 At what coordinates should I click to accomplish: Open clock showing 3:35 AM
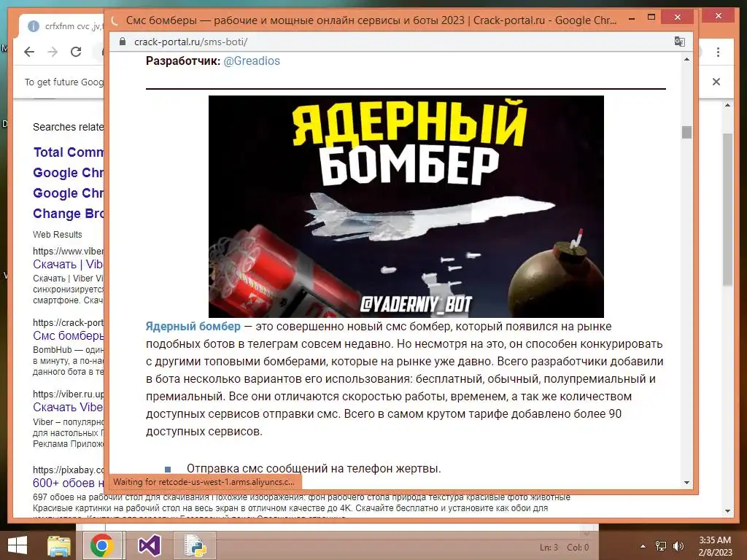click(x=715, y=540)
